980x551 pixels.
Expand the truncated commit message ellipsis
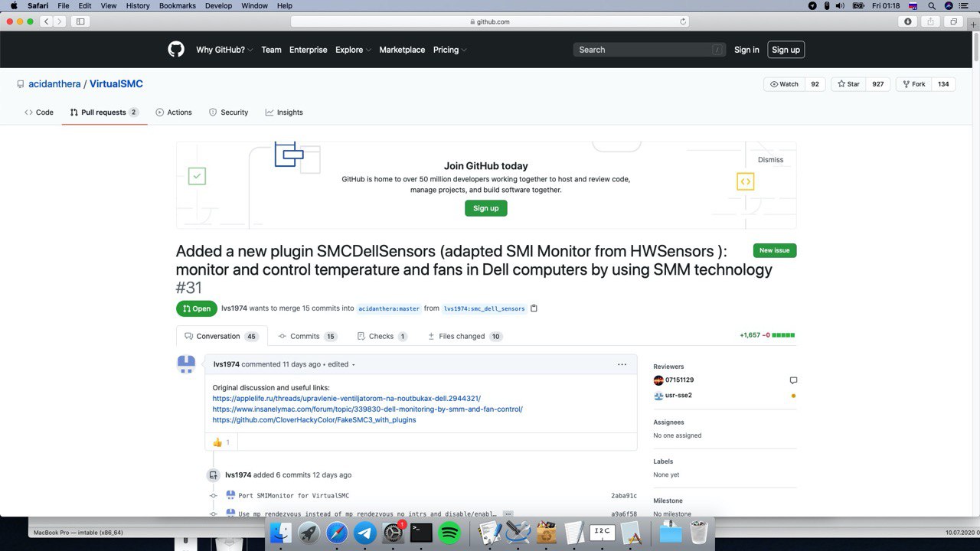click(x=508, y=514)
